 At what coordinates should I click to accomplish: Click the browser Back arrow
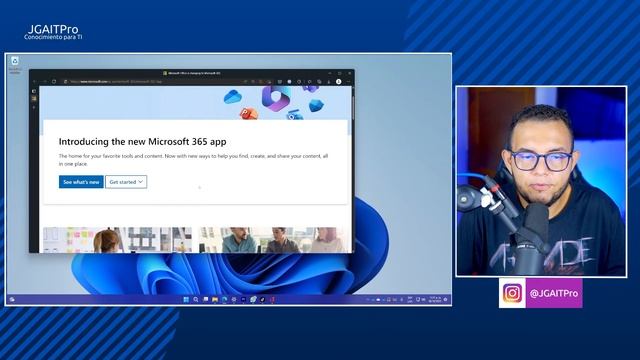[x=35, y=82]
